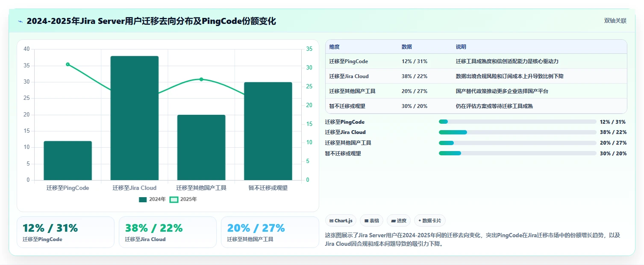Click the icon inside the 表格 tag

coord(366,221)
